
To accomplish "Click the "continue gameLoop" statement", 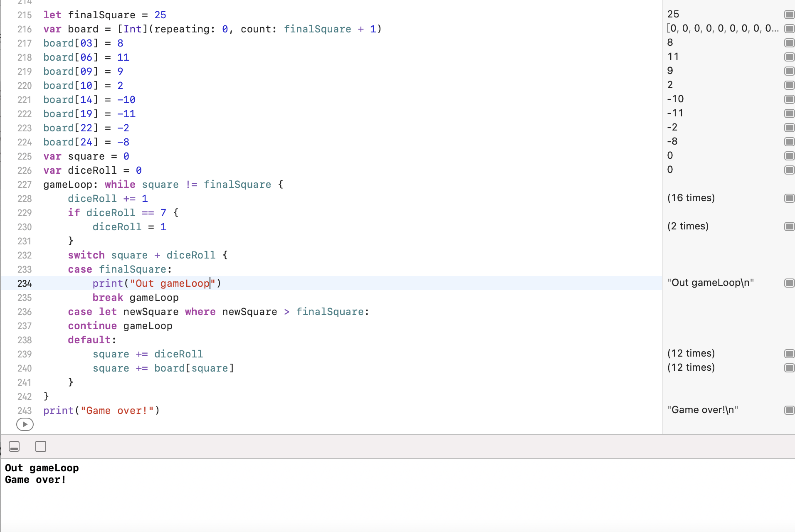I will (120, 326).
